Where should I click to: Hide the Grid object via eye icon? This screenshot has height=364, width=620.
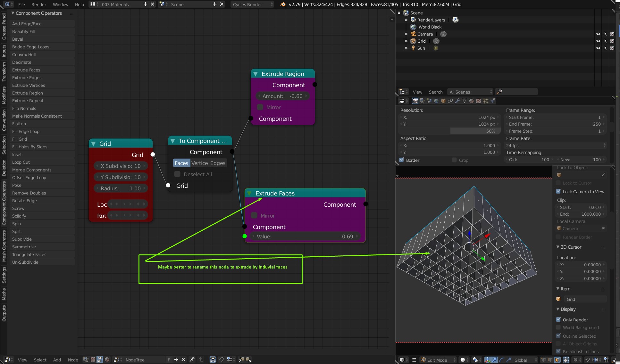598,41
